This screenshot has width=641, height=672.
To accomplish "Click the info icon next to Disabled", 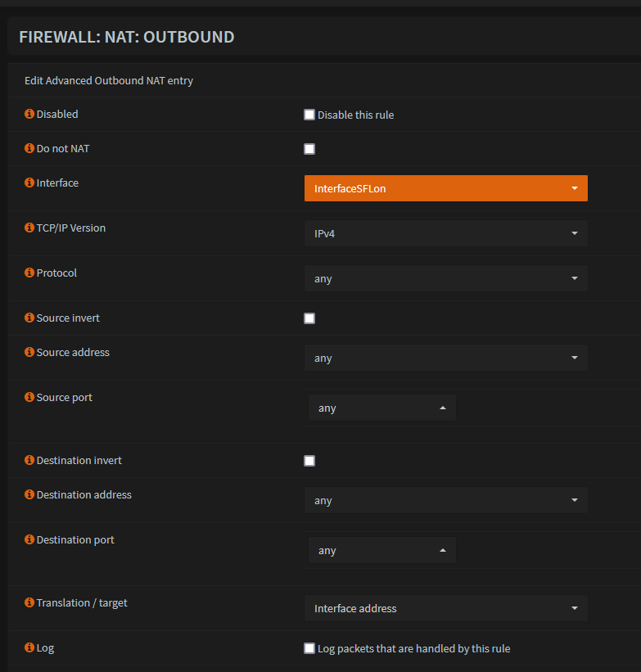I will [29, 114].
